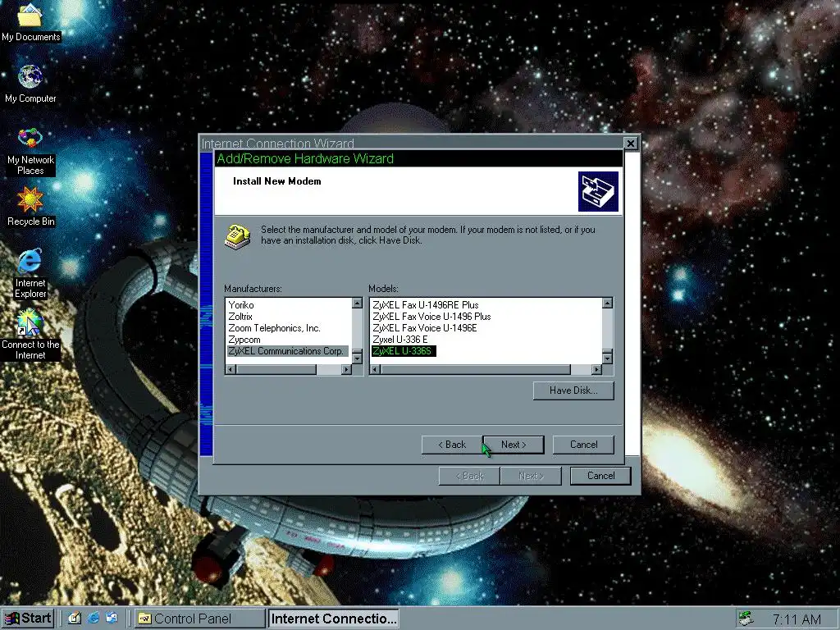Launch Internet Explorer from the desktop

30,273
